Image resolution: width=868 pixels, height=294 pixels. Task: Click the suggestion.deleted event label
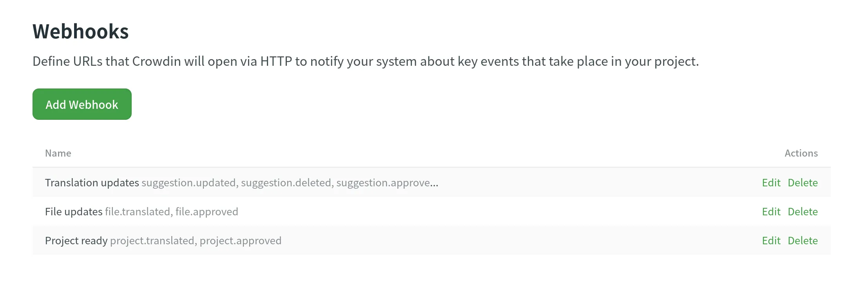click(x=286, y=182)
